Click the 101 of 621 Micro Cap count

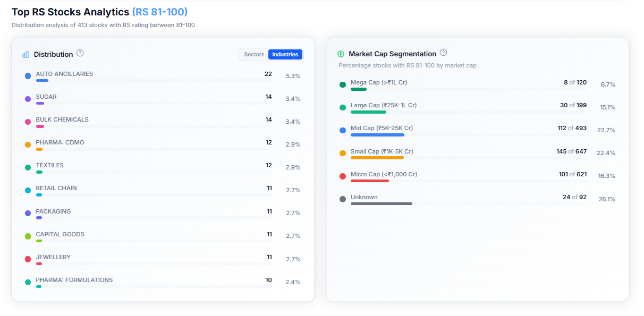(573, 174)
